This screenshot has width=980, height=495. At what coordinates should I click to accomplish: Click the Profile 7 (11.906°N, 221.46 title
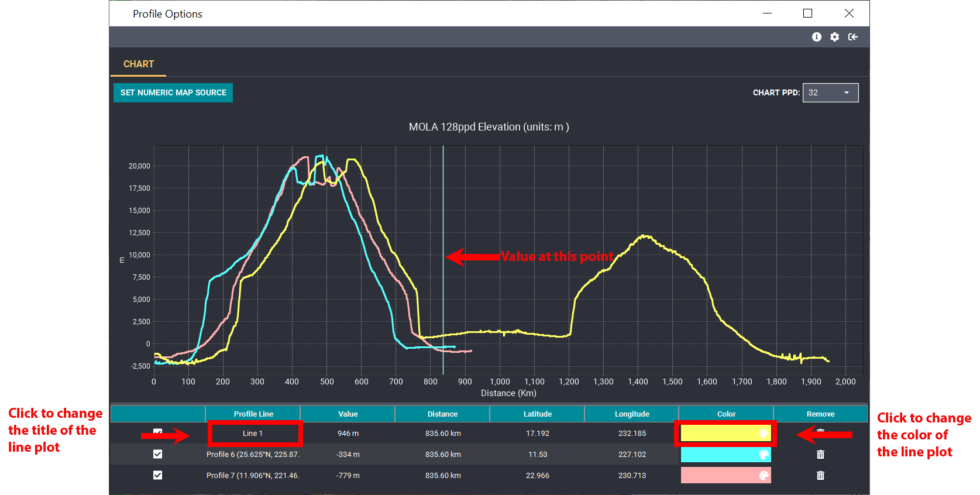(x=253, y=475)
